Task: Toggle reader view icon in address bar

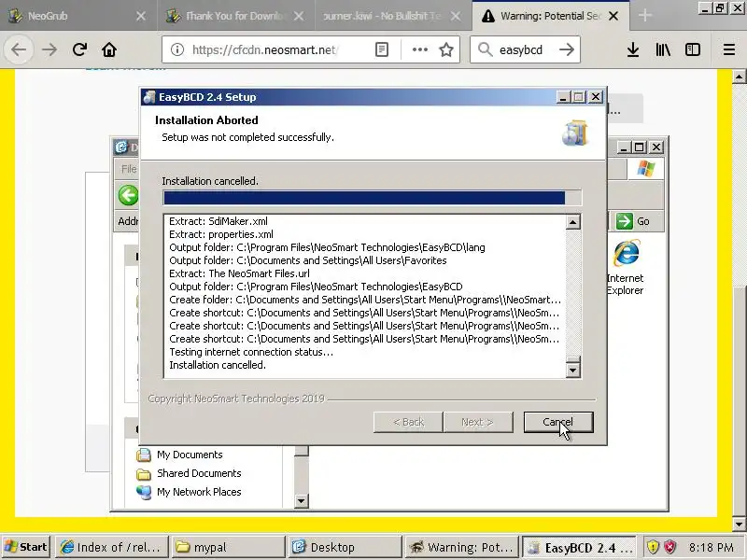Action: [x=382, y=49]
